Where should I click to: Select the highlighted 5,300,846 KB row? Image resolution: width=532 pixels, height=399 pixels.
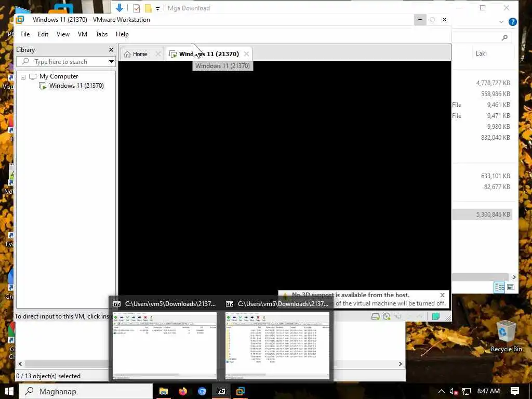482,215
